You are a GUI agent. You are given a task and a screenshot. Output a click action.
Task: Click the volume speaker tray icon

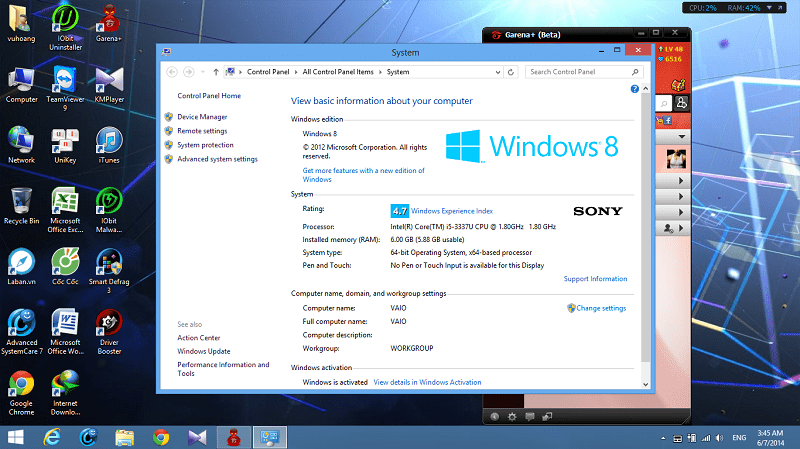(x=719, y=438)
